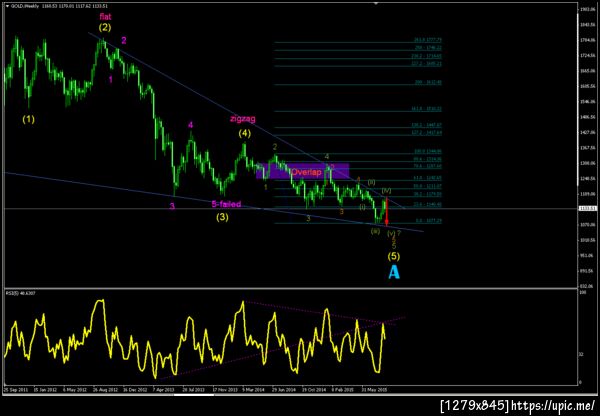
Task: Select the '5-failed' magenta label
Action: click(x=226, y=204)
